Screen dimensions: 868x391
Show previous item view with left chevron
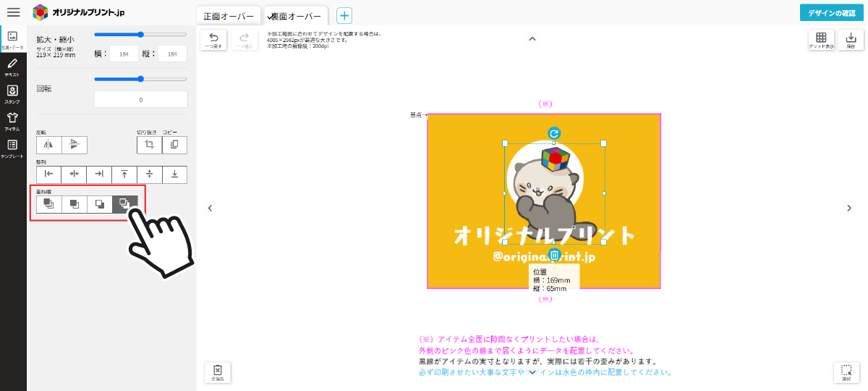tap(210, 208)
